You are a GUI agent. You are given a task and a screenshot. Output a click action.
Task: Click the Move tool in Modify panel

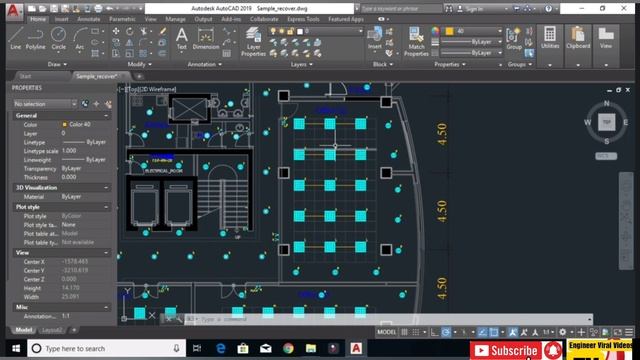[x=116, y=31]
